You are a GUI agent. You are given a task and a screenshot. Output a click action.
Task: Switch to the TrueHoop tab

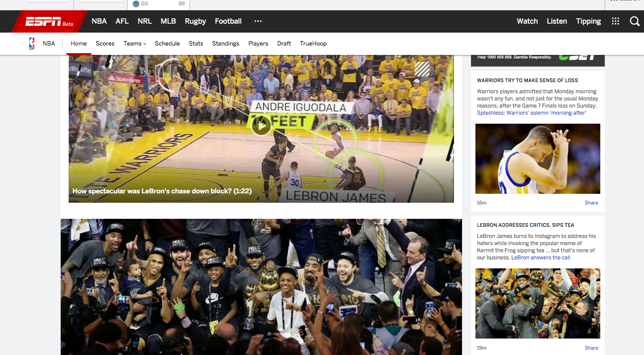[x=313, y=43]
